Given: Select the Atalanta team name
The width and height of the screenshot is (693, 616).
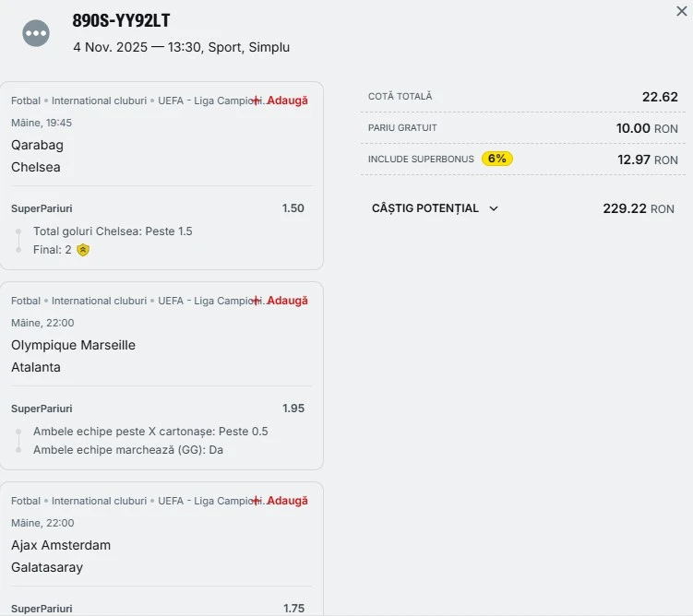Looking at the screenshot, I should (36, 367).
